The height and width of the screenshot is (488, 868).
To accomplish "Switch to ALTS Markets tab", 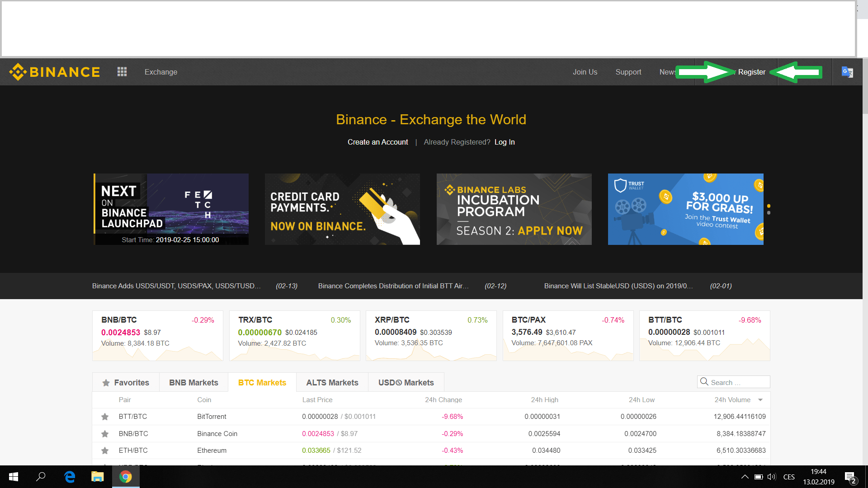I will point(332,382).
